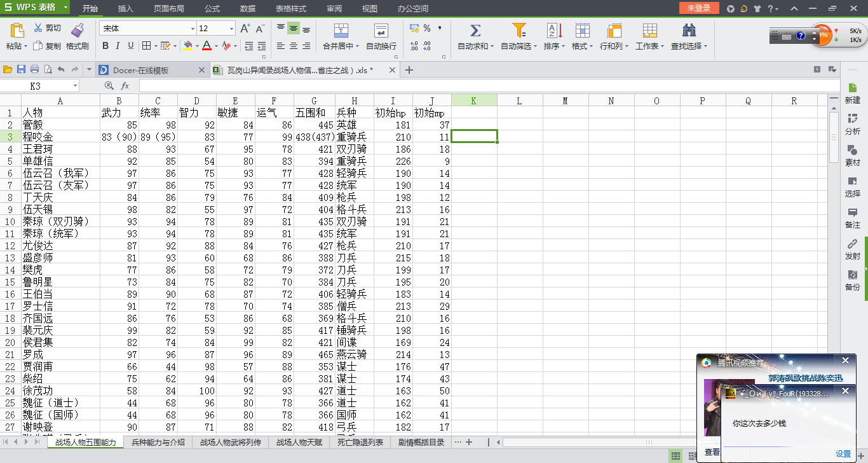Image resolution: width=868 pixels, height=463 pixels.
Task: Toggle Bold formatting
Action: coord(105,46)
